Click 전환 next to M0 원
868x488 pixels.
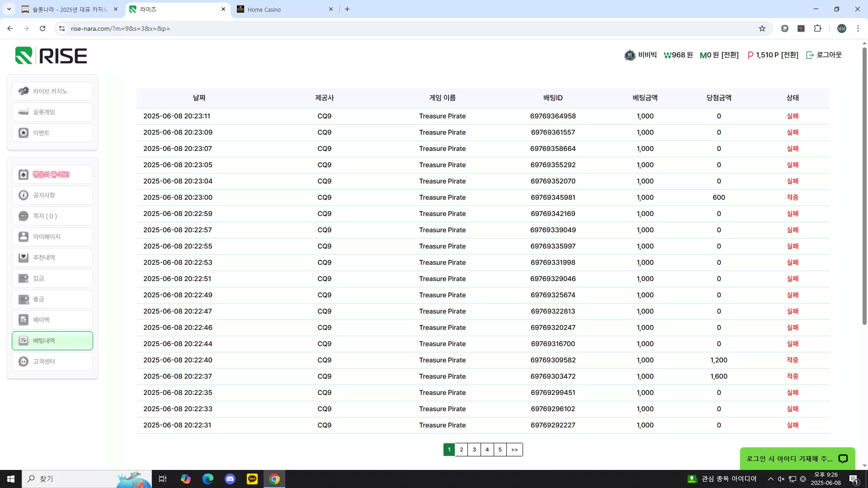(x=730, y=55)
